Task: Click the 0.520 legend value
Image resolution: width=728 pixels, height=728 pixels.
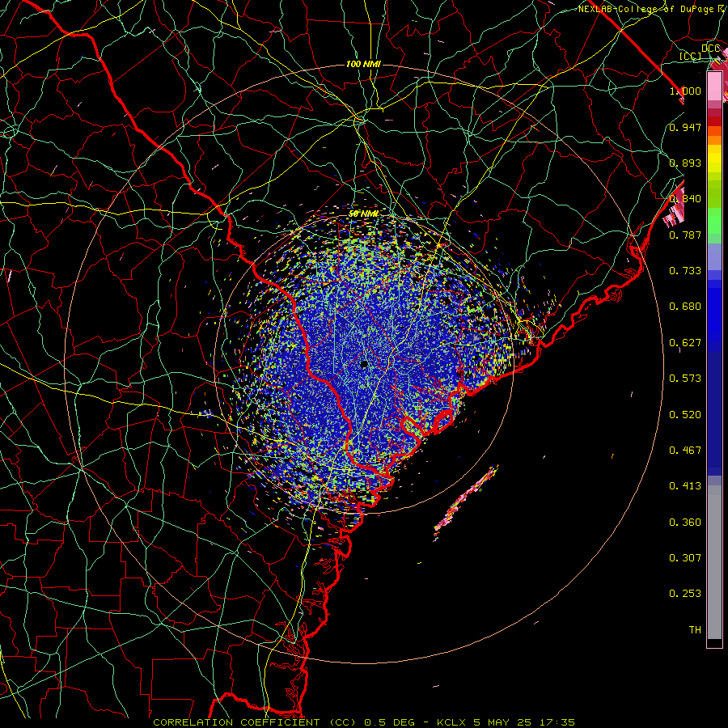Action: [x=685, y=415]
